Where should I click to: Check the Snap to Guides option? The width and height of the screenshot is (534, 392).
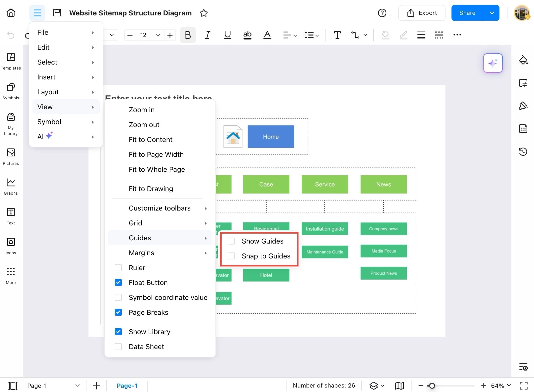pos(231,256)
